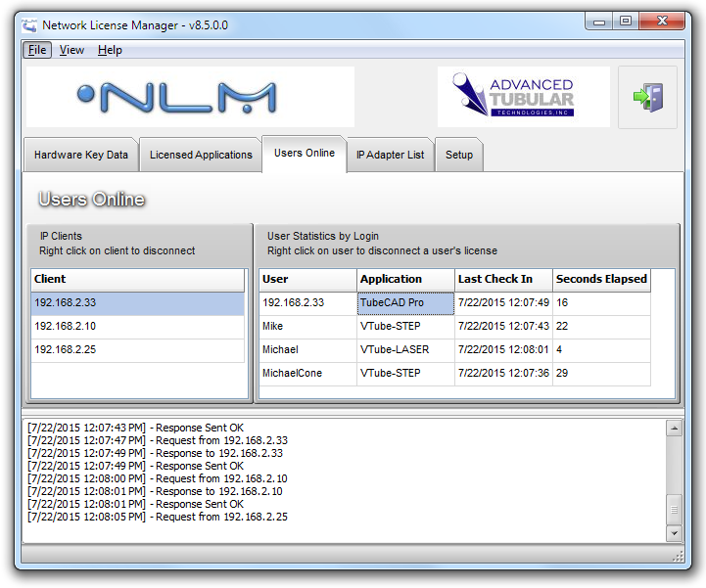Image resolution: width=706 pixels, height=588 pixels.
Task: Click the application icon in title bar
Action: tap(30, 24)
